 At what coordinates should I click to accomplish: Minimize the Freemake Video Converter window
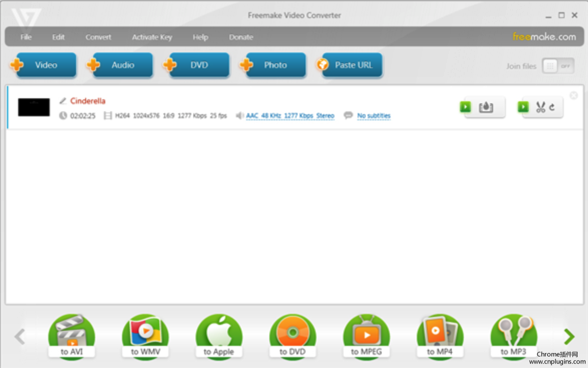pos(548,16)
